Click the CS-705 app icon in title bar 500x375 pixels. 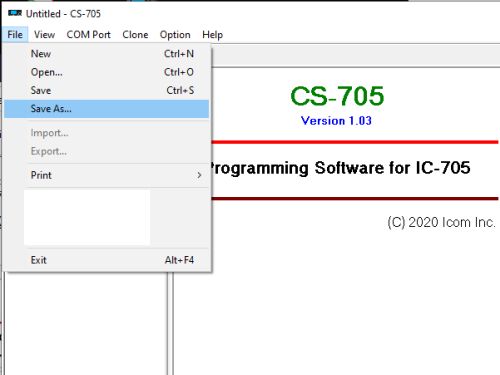pos(15,13)
